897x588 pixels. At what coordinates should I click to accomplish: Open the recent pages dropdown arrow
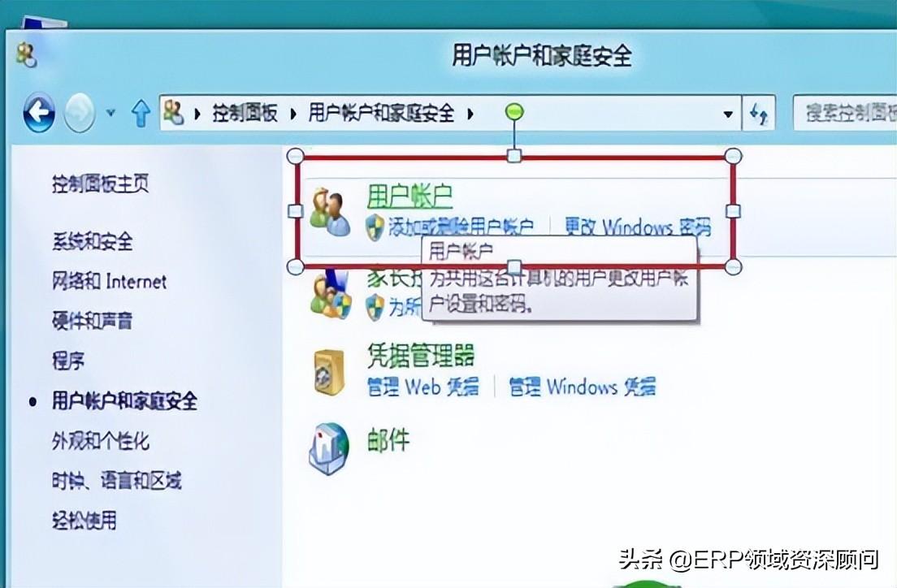(111, 113)
